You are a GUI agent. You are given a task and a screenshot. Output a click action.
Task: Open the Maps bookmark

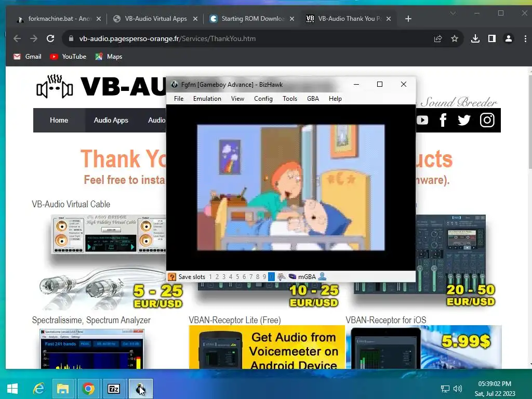pyautogui.click(x=109, y=57)
